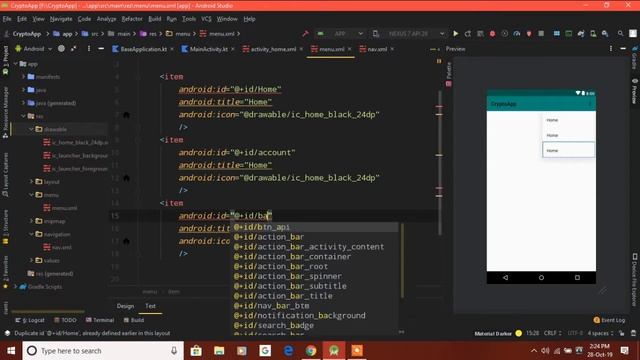640x360 pixels.
Task: Click the autocomplete popup scrollbar
Action: pos(402,260)
